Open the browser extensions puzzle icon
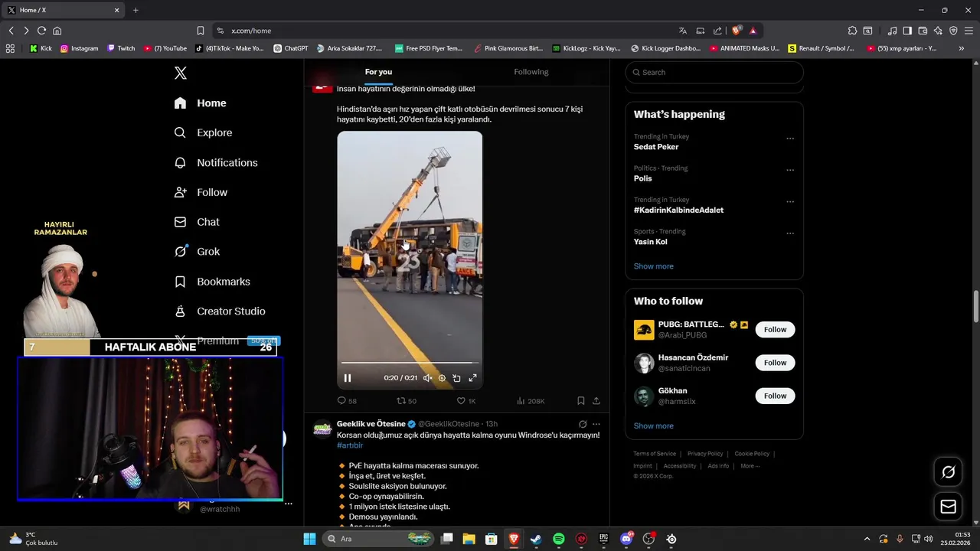 pos(852,31)
